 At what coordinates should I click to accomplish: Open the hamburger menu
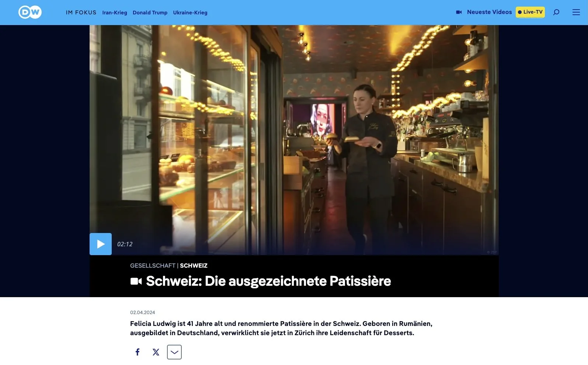[x=576, y=12]
